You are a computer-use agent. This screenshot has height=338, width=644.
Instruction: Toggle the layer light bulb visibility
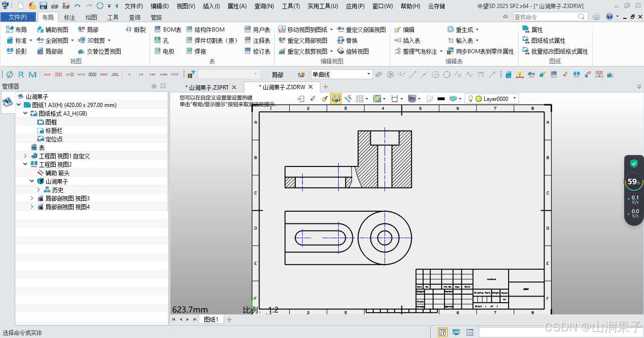click(470, 99)
